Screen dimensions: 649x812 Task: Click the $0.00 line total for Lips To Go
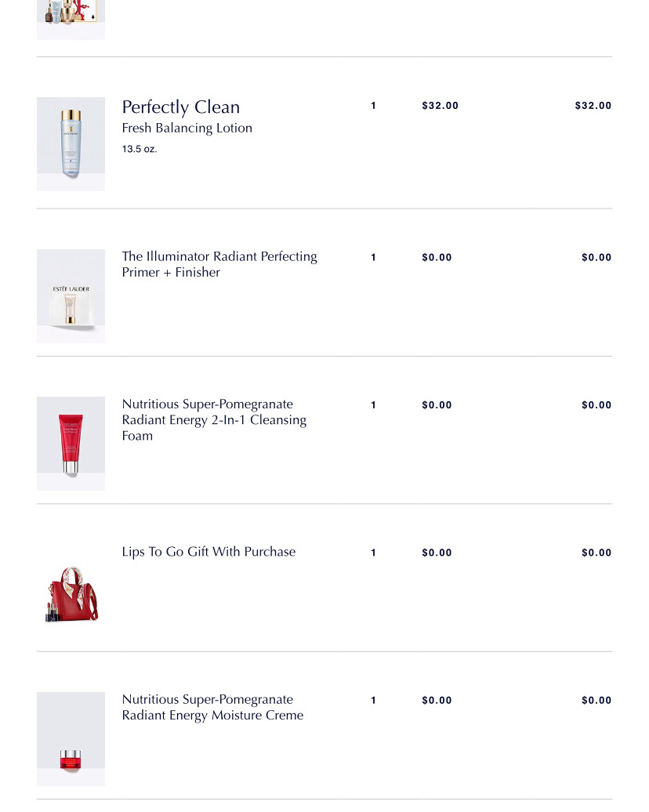596,553
